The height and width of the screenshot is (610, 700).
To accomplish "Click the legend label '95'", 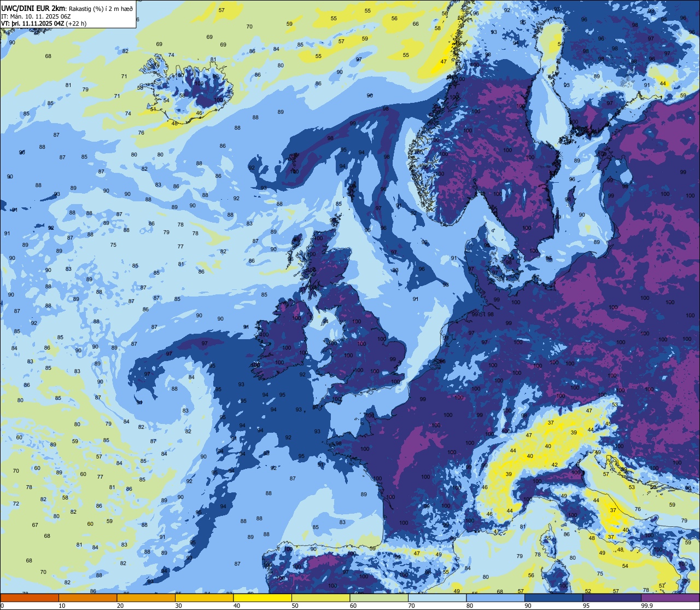I will point(586,606).
